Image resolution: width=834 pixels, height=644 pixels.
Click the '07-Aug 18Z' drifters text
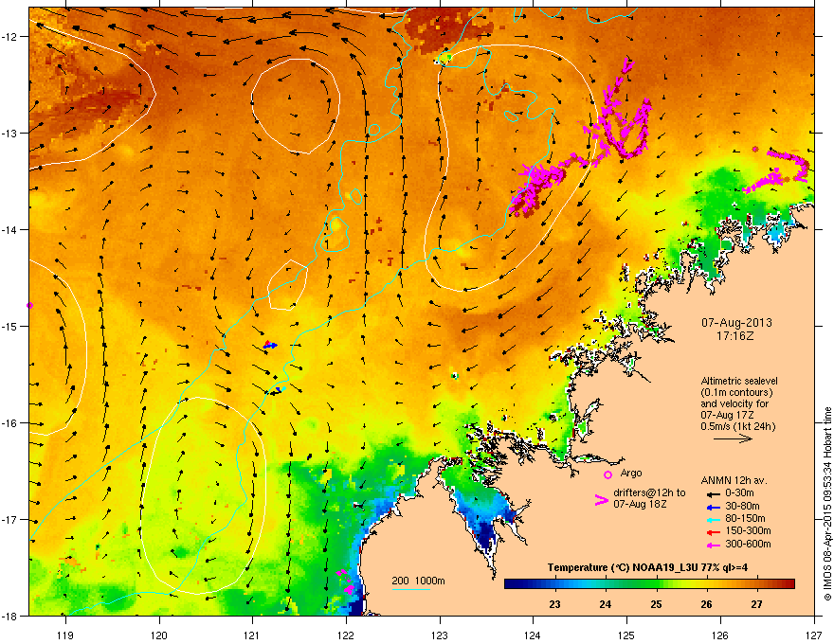click(x=640, y=504)
